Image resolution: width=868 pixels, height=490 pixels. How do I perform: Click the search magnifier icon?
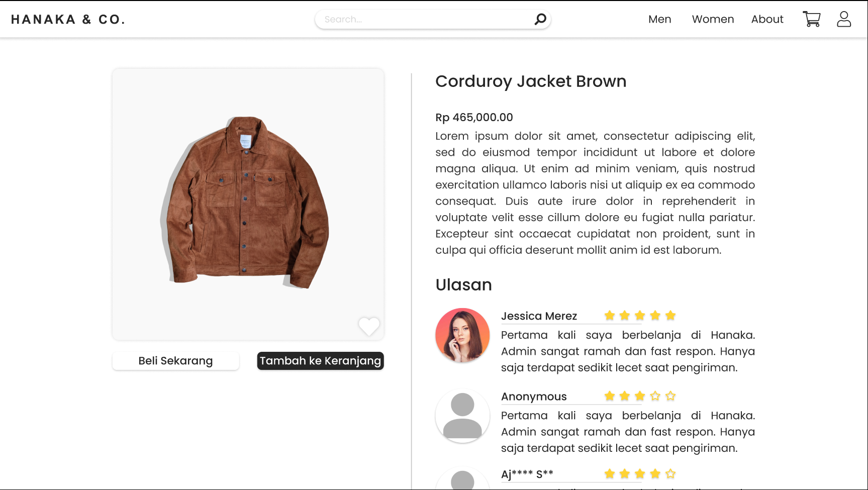point(540,19)
